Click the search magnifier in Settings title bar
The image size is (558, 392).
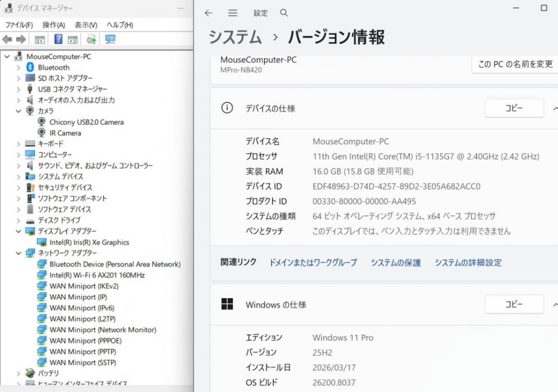tap(284, 13)
